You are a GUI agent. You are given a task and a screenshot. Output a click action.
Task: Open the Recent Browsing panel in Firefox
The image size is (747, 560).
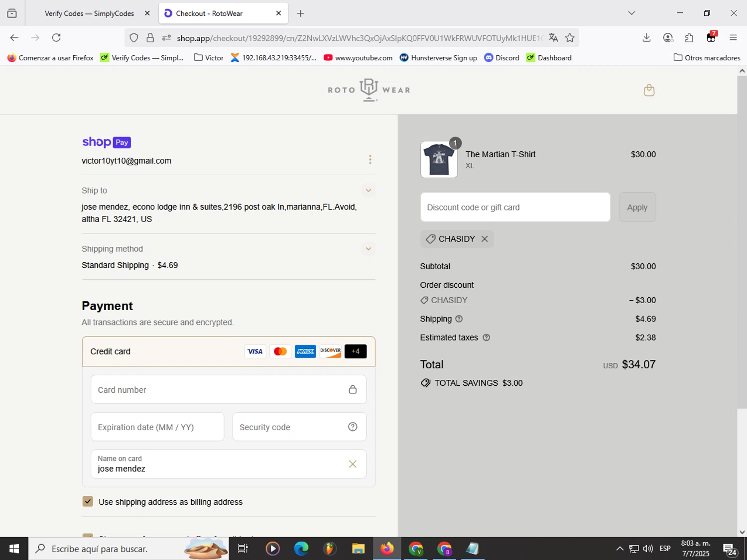click(x=12, y=13)
